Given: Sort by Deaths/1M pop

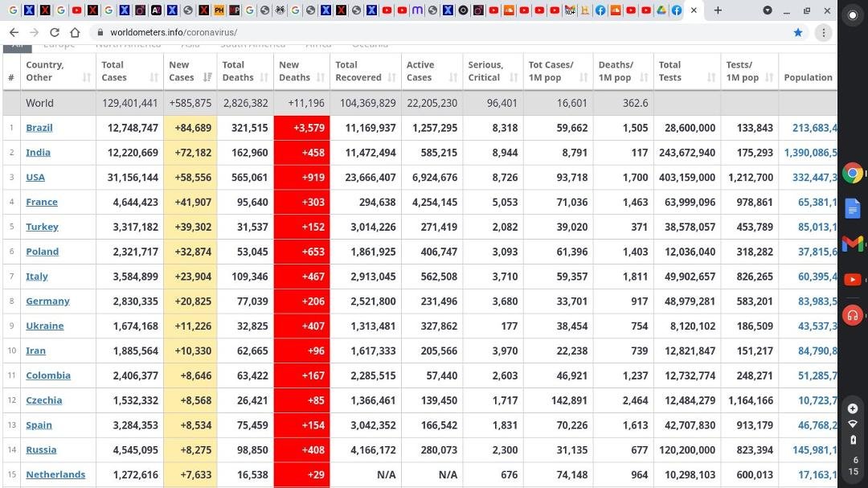Looking at the screenshot, I should [x=624, y=71].
